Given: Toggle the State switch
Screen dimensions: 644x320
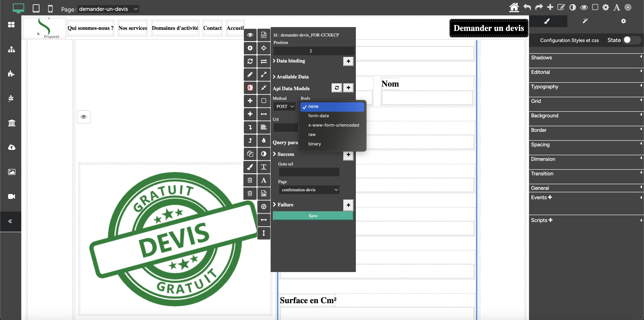Looking at the screenshot, I should coord(632,40).
